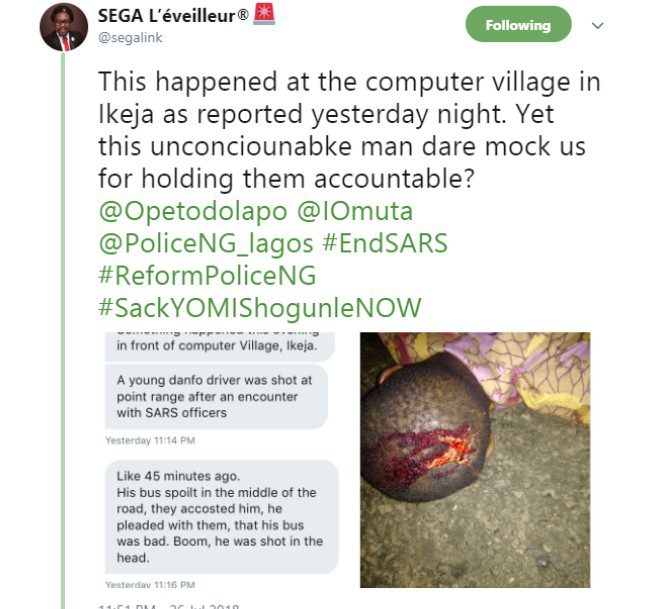This screenshot has height=609, width=645.
Task: Click the danfo driver message bubble
Action: click(x=216, y=397)
